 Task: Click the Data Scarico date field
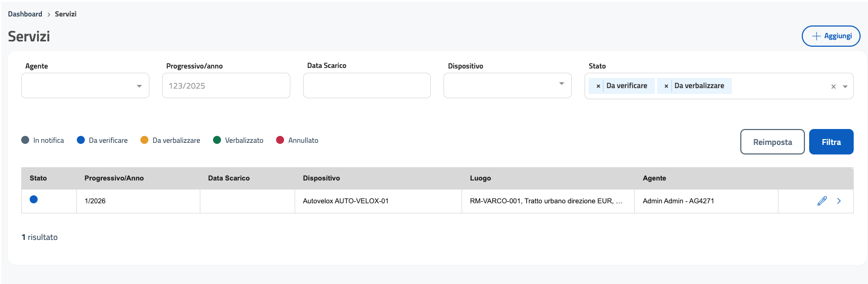pos(367,85)
